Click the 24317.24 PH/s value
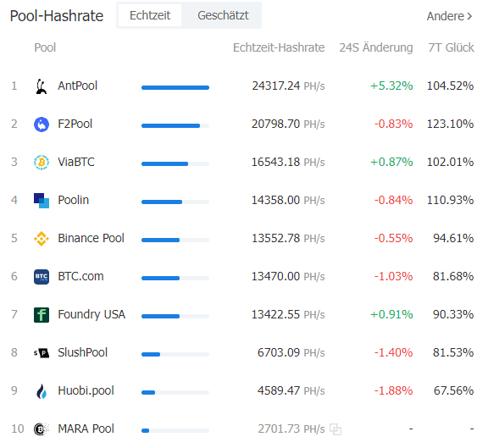This screenshot has height=448, width=488. (288, 86)
